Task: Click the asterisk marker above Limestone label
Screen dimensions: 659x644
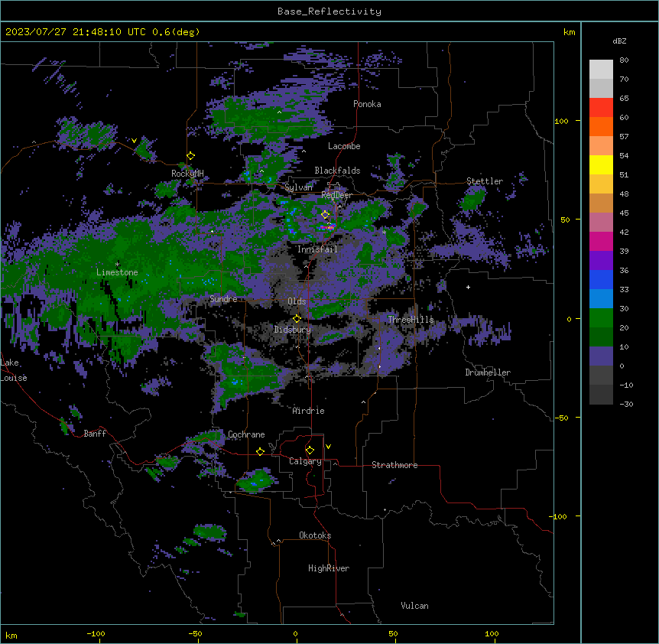Action: click(118, 264)
